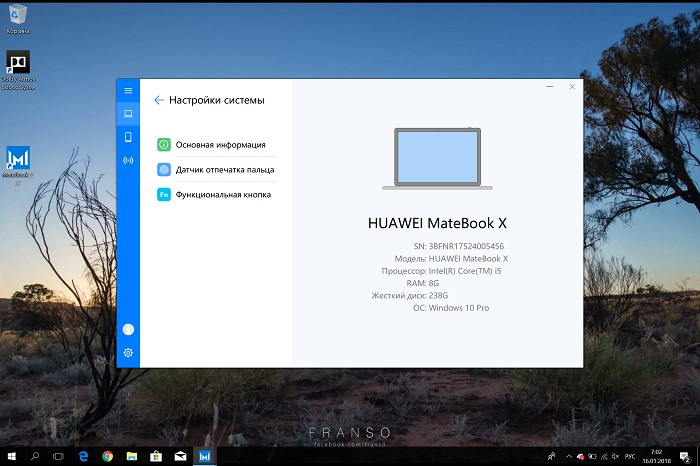The width and height of the screenshot is (700, 466).
Task: Launch Microsoft Edge from the taskbar
Action: point(83,456)
